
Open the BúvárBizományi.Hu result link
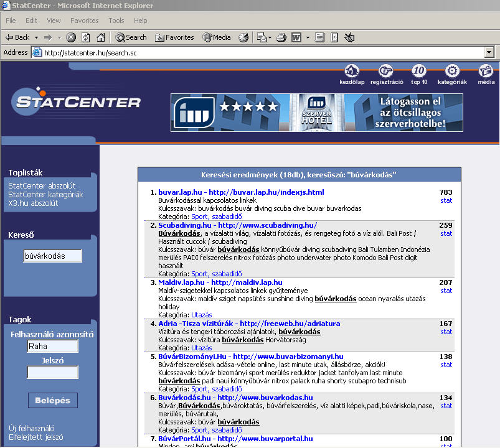pos(251,357)
